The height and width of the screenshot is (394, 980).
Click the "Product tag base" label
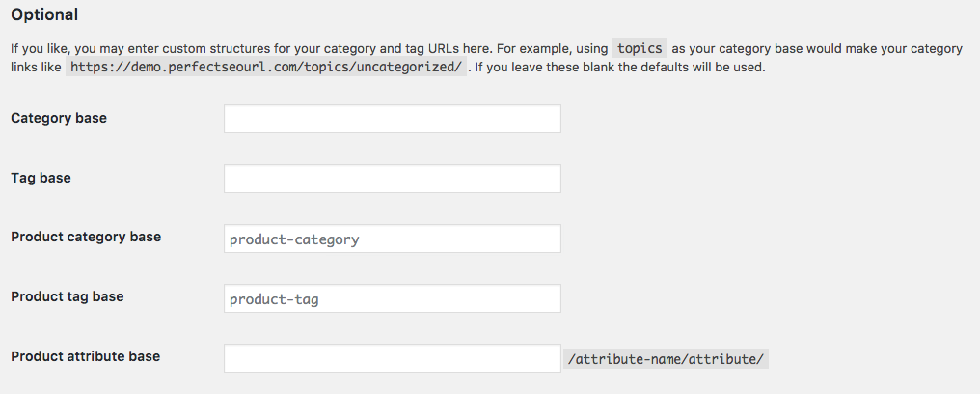pyautogui.click(x=68, y=296)
